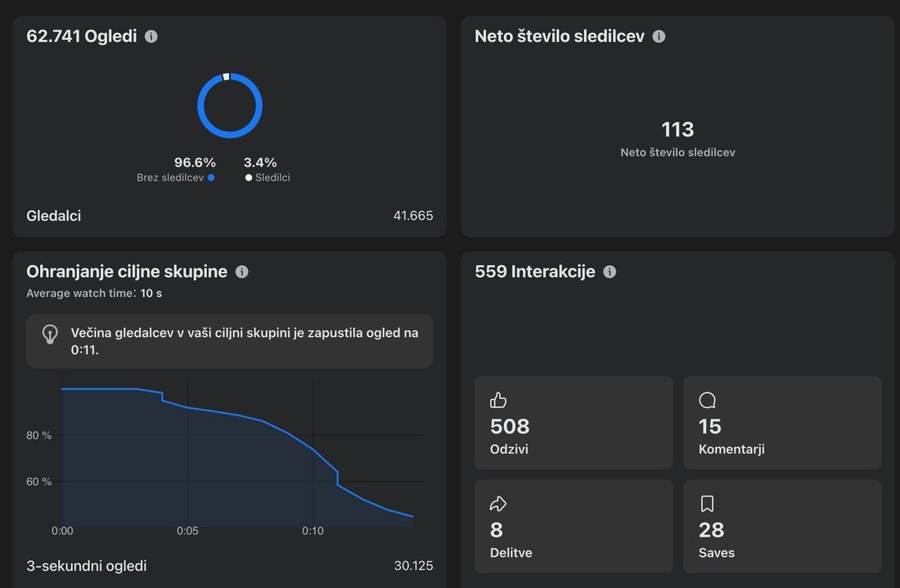Screen dimensions: 900x588
Task: Click the share arrow Delitve icon
Action: [x=498, y=504]
